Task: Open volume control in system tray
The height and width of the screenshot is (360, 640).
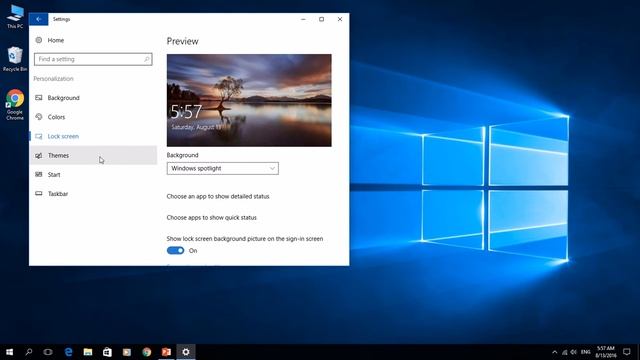Action: pyautogui.click(x=574, y=352)
